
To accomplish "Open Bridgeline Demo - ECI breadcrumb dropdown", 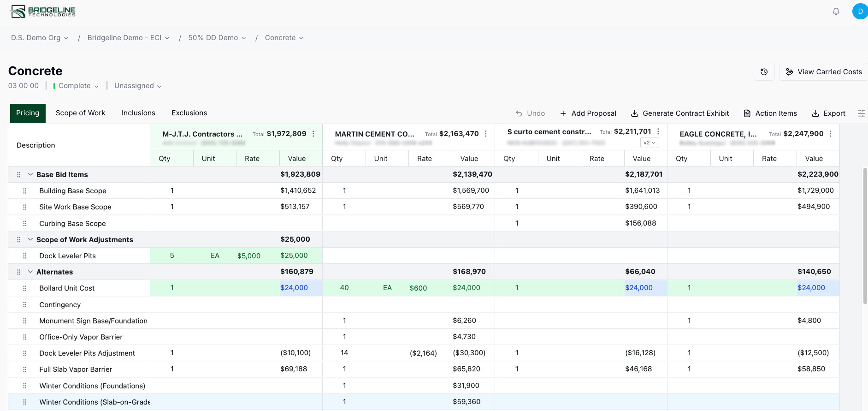I will coord(128,38).
